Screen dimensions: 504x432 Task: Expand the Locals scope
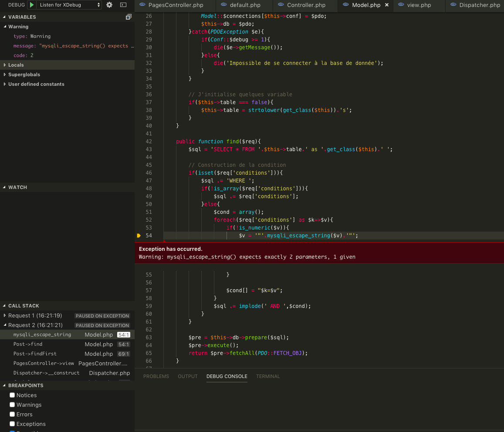(x=5, y=65)
